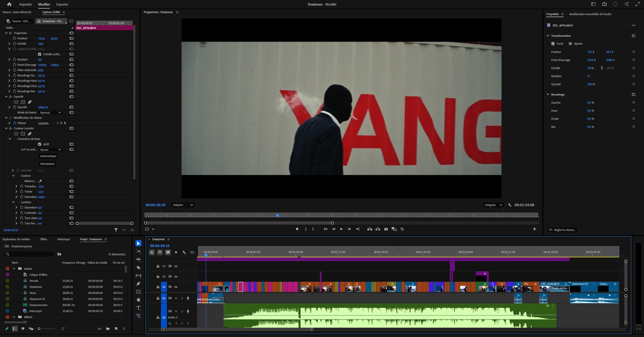The height and width of the screenshot is (337, 644).
Task: Mute the A1 audio track
Action: pyautogui.click(x=176, y=298)
